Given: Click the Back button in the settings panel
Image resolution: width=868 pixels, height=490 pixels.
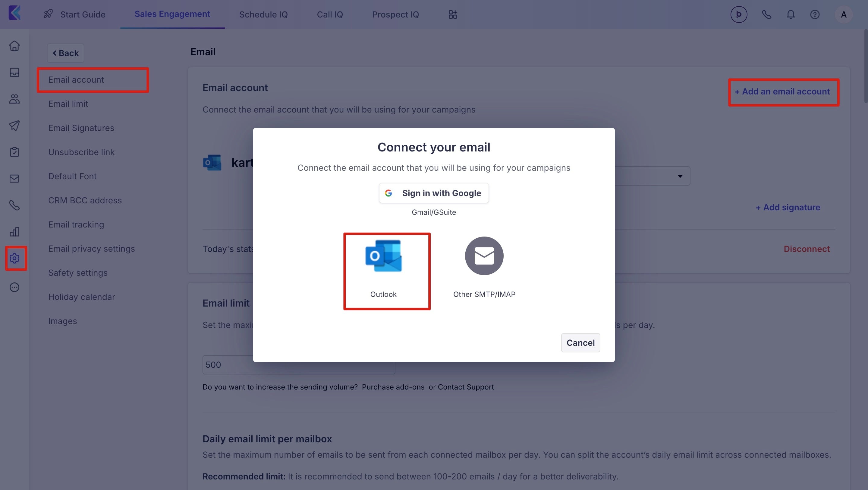Looking at the screenshot, I should pos(66,53).
